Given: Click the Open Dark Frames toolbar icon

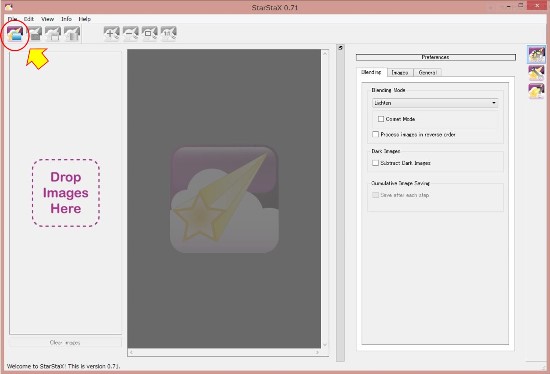Looking at the screenshot, I should pos(34,34).
